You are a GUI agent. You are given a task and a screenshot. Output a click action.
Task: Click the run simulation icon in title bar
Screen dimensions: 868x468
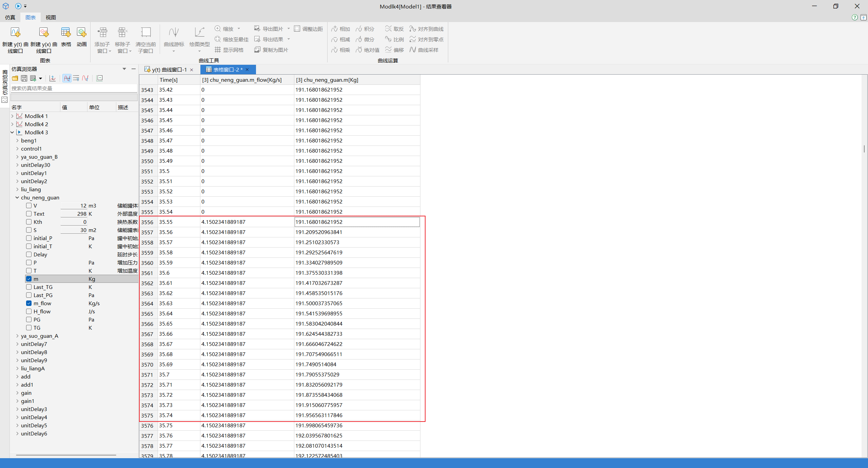pos(18,6)
